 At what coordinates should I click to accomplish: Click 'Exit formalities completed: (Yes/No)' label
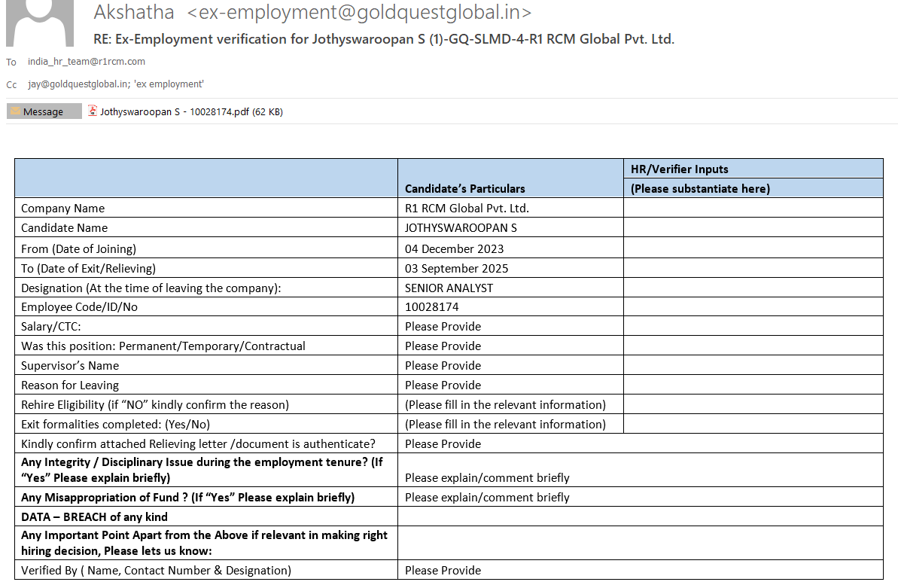click(115, 424)
